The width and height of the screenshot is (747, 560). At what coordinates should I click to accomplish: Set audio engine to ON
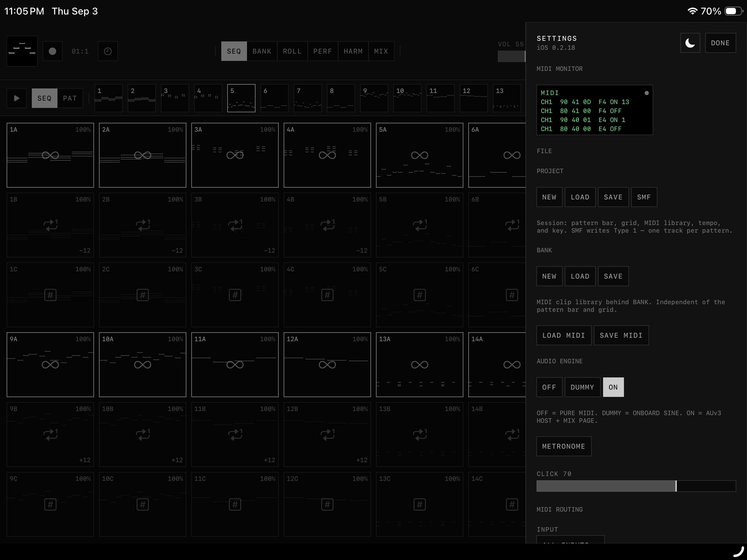click(x=613, y=387)
